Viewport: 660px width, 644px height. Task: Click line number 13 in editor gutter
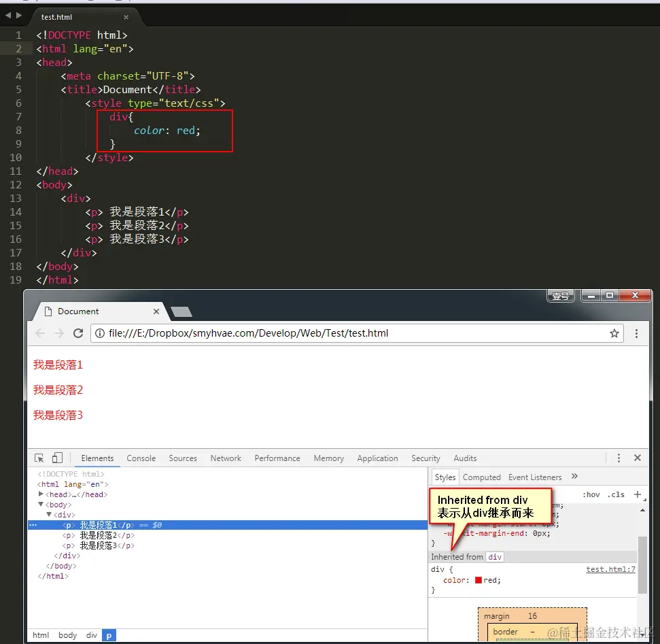pos(16,199)
